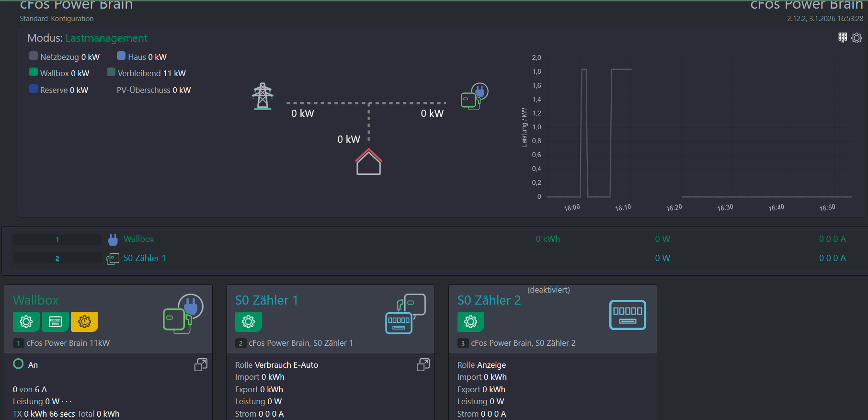
Task: Select the Wallbox row in device list
Action: 138,239
